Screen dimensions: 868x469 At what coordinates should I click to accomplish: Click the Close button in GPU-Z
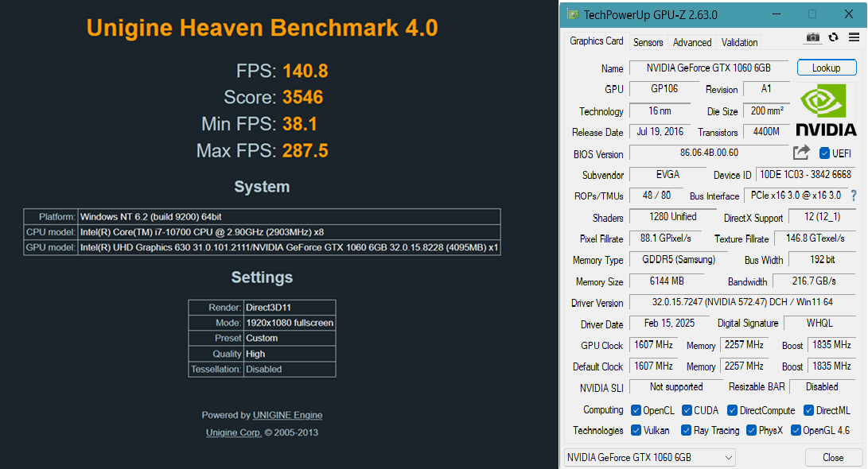pos(832,457)
